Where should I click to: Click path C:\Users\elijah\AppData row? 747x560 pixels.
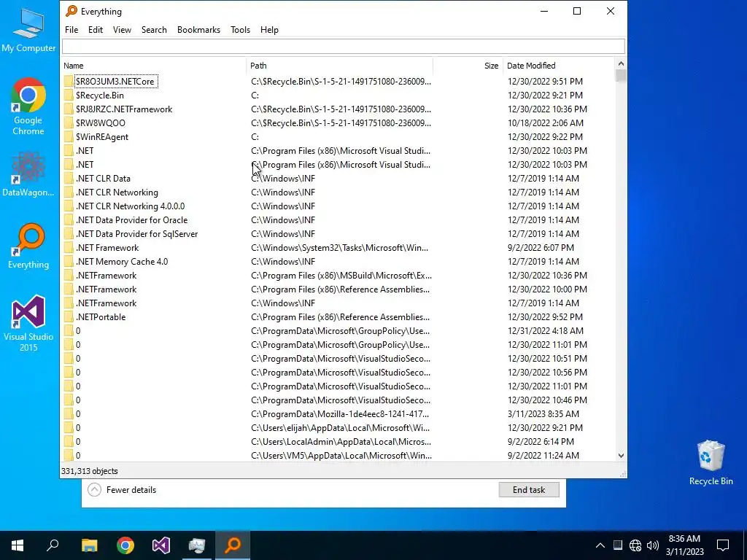pos(340,427)
